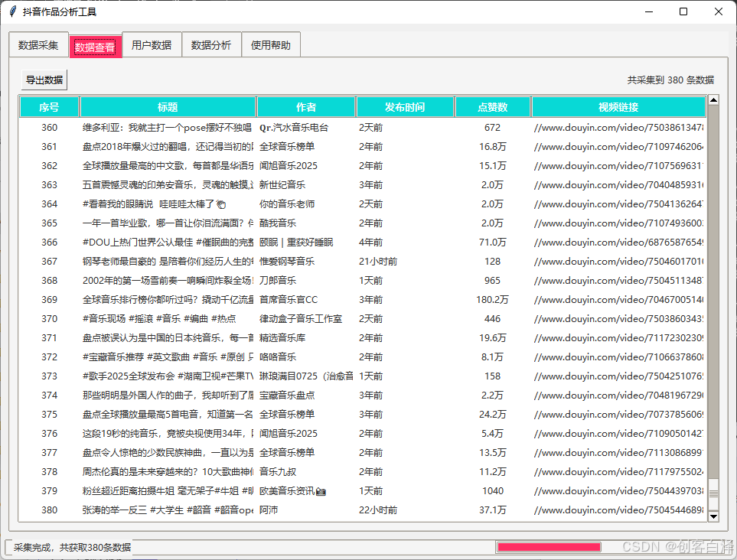The image size is (737, 560).
Task: Click the 标题 column header
Action: point(168,107)
